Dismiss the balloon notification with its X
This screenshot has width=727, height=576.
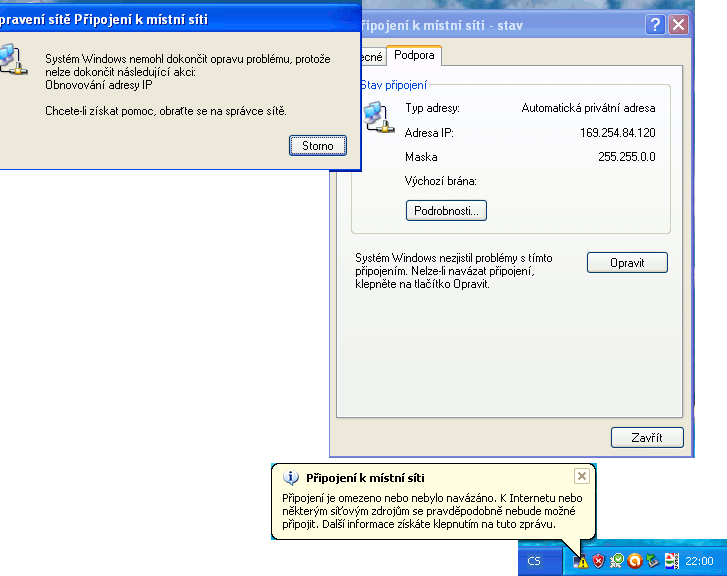click(582, 476)
